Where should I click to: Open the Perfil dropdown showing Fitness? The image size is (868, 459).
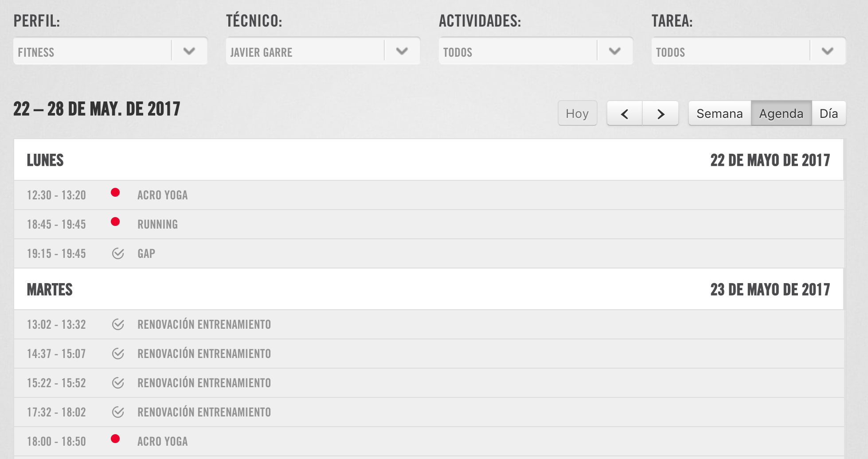[x=110, y=51]
